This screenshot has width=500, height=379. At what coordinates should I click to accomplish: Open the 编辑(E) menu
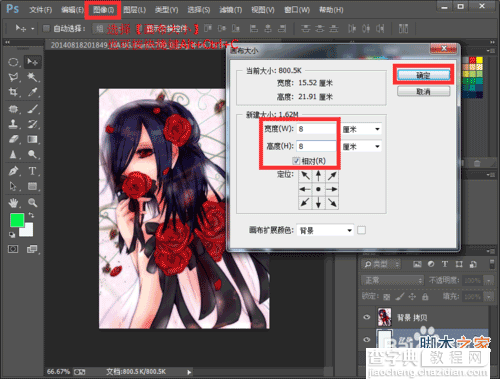72,10
